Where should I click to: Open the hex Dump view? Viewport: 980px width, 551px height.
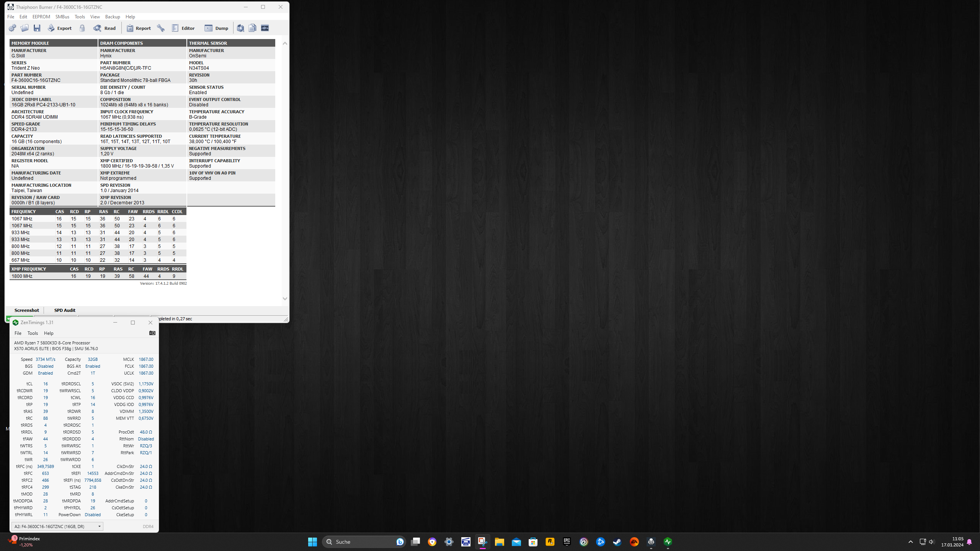point(216,28)
